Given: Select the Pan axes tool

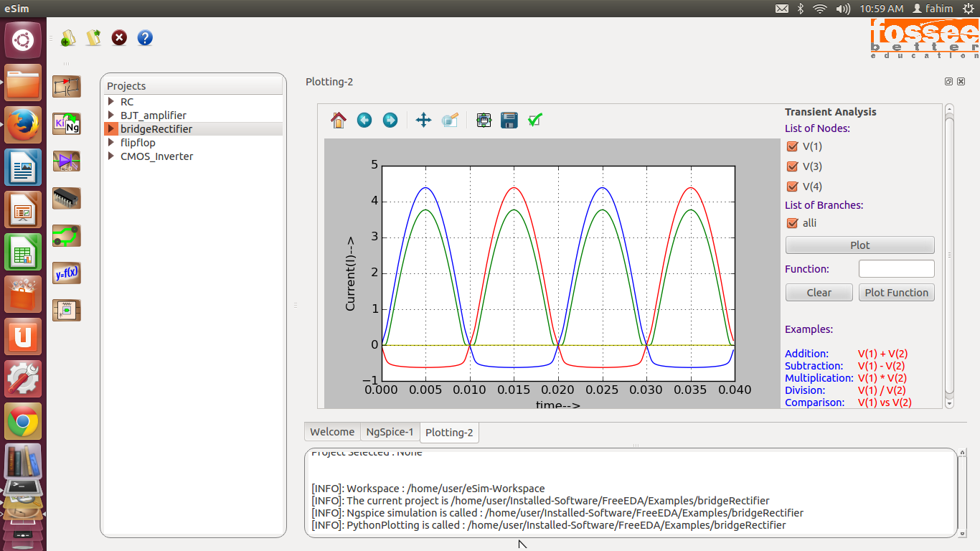Looking at the screenshot, I should tap(423, 121).
